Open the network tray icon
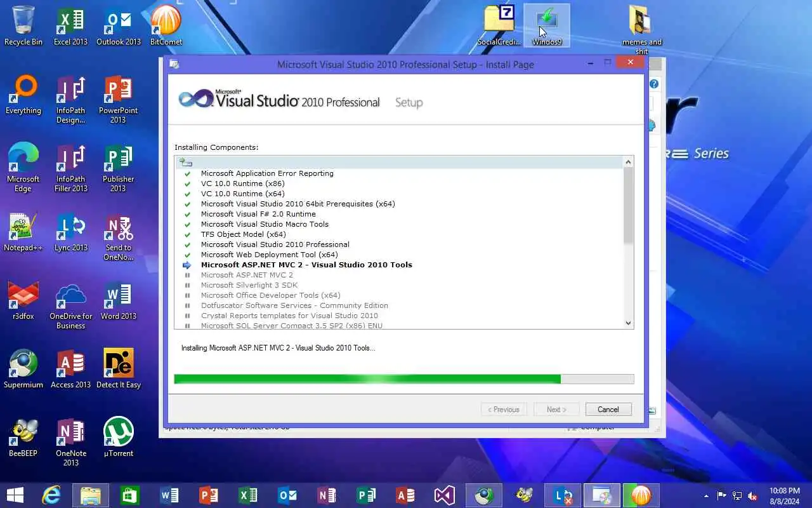The image size is (812, 508). pos(737,496)
